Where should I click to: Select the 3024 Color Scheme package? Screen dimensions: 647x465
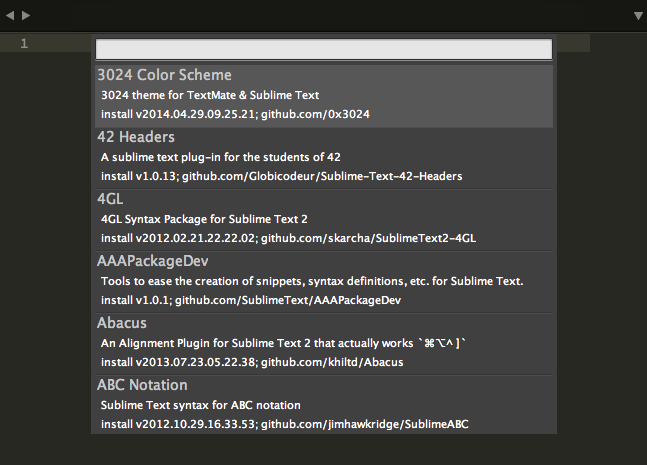[164, 75]
